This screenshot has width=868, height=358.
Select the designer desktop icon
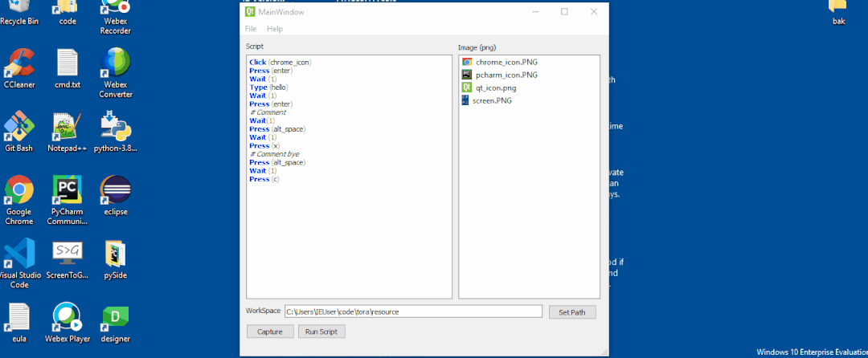coord(116,323)
